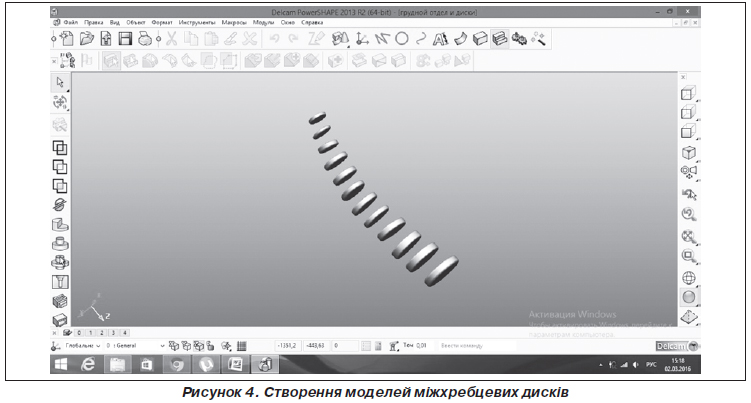Screen dimensions: 751x403
Task: Click the tolerance value 0,01
Action: (421, 345)
